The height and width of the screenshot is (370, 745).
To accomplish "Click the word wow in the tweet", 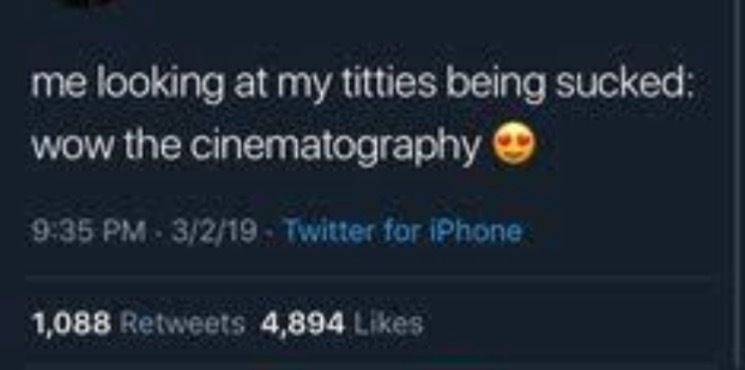I will click(58, 145).
